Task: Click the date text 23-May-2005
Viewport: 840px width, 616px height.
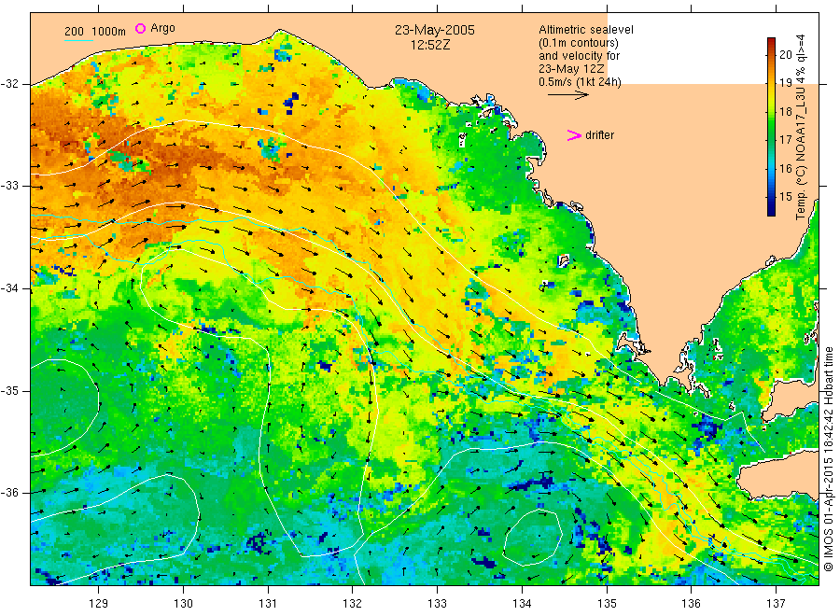Action: click(434, 30)
